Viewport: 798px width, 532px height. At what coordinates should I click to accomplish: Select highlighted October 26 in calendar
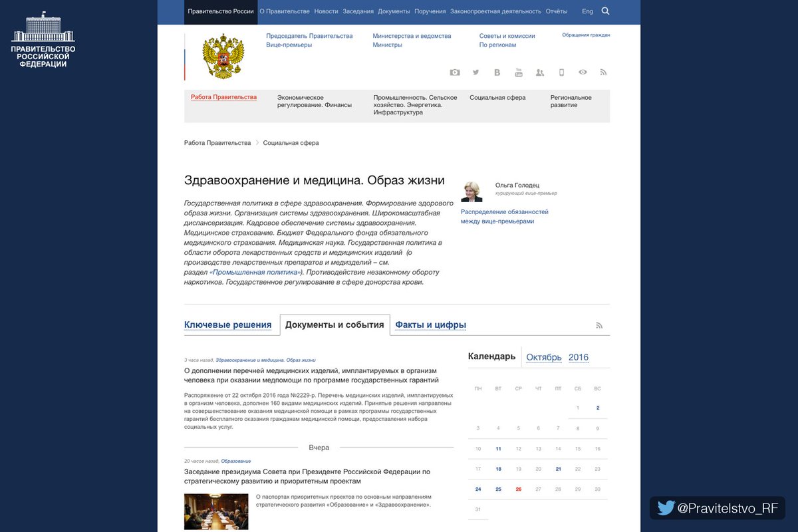coord(518,489)
